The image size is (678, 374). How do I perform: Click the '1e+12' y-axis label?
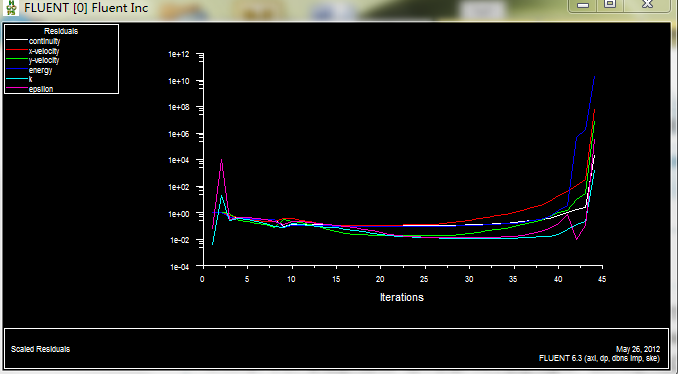click(179, 54)
